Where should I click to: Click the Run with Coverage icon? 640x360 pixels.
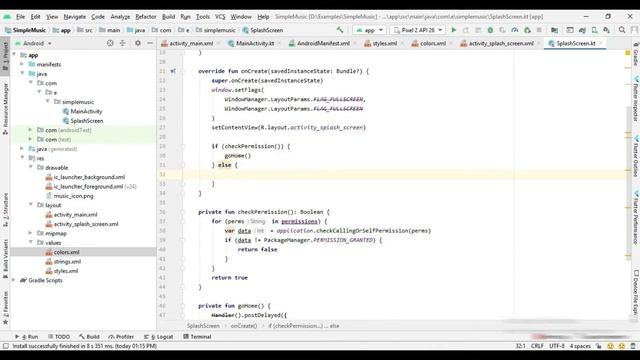[502, 30]
